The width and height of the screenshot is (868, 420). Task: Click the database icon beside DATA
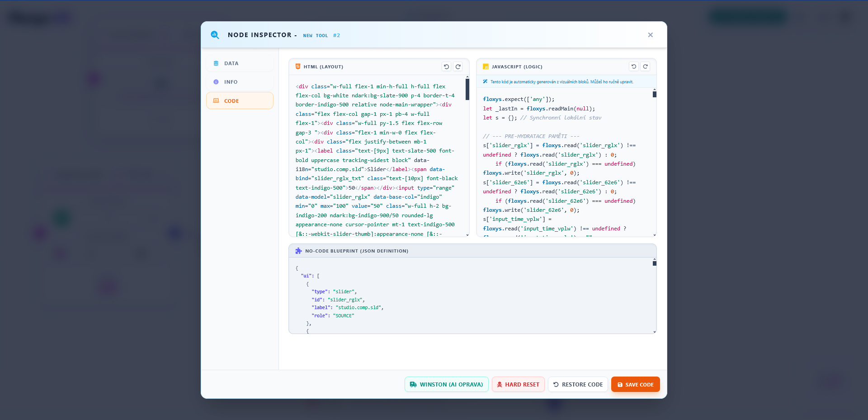tap(216, 63)
